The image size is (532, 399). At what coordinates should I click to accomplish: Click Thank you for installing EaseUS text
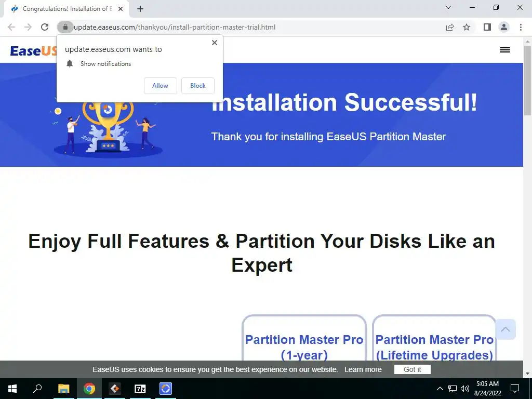coord(328,137)
